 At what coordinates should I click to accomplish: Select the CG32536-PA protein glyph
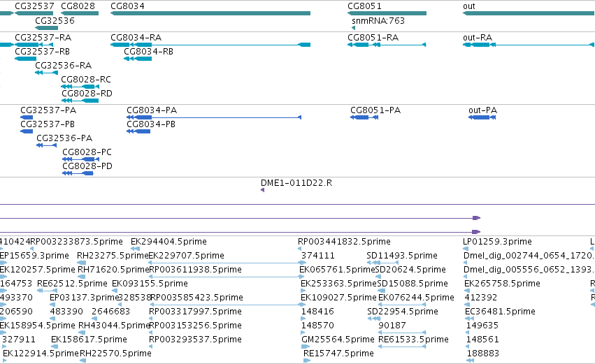46,145
